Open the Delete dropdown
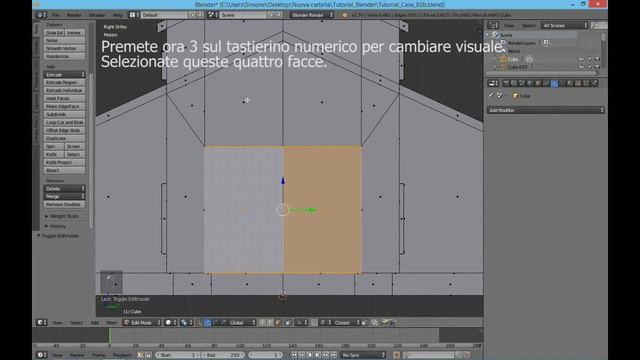The image size is (640, 360). (64, 189)
